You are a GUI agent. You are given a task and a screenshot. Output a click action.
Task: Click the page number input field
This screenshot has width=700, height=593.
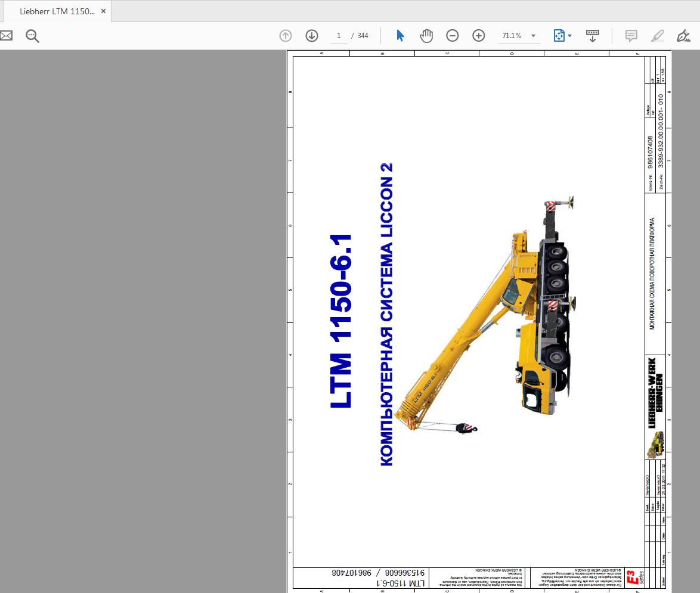[339, 36]
